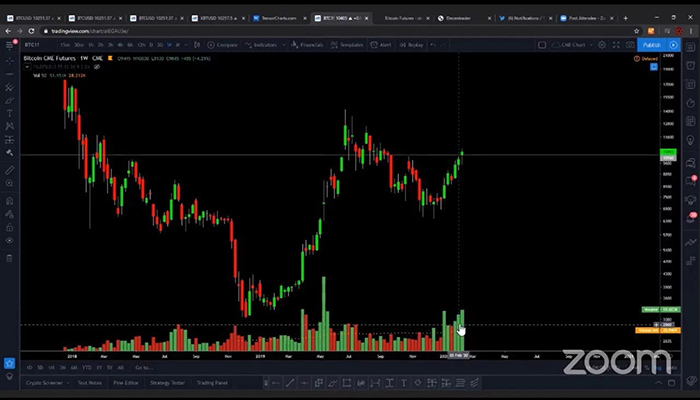Select the patterns drawing tool
Image resolution: width=700 pixels, height=400 pixels.
9,126
